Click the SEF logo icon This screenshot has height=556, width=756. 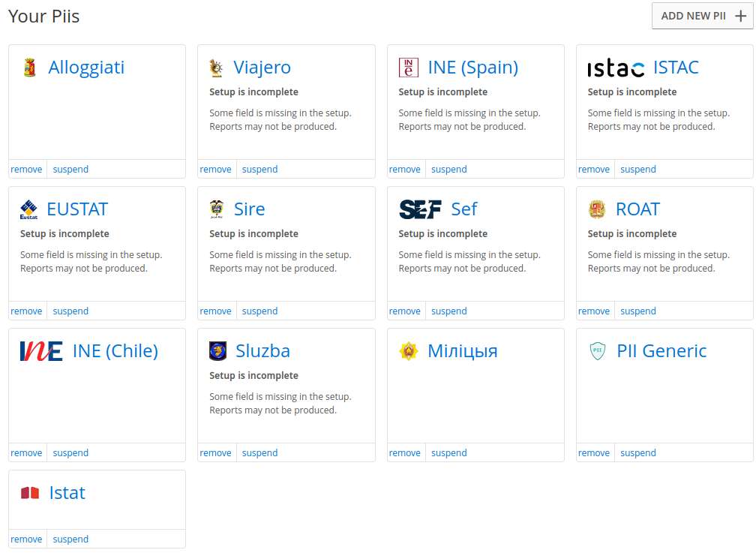pos(420,209)
